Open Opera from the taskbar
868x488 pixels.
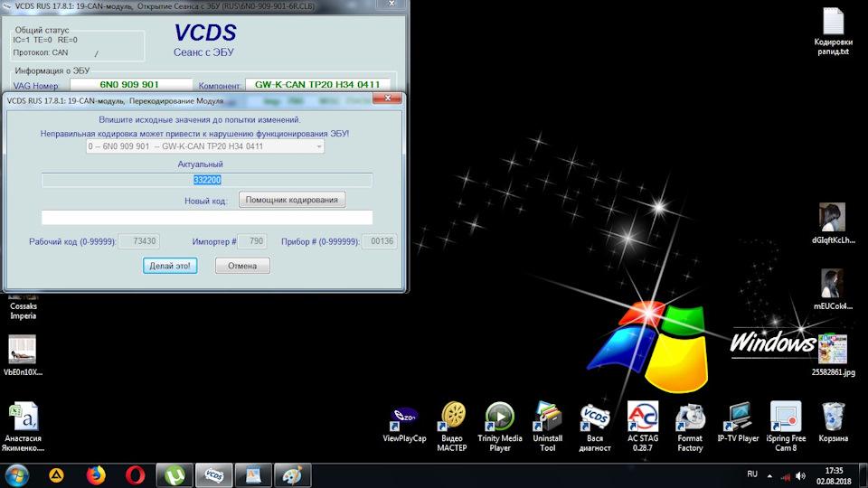pos(135,475)
